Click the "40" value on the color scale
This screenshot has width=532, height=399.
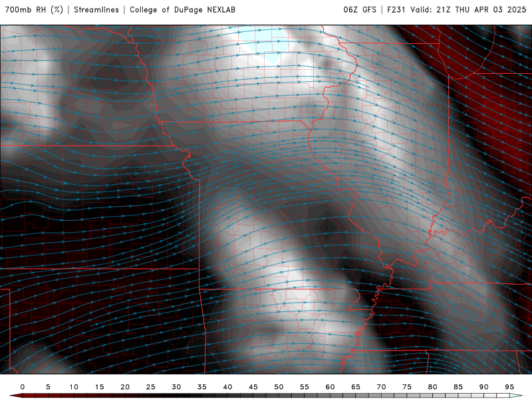coord(227,387)
